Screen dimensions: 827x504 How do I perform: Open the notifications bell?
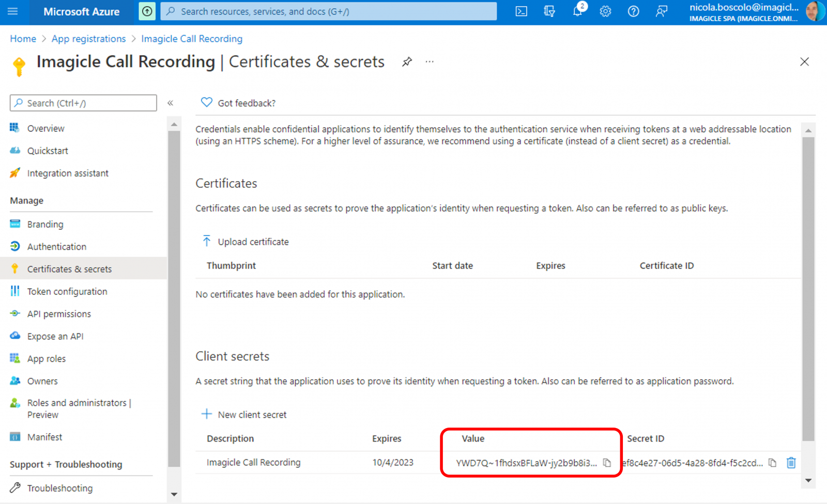577,11
